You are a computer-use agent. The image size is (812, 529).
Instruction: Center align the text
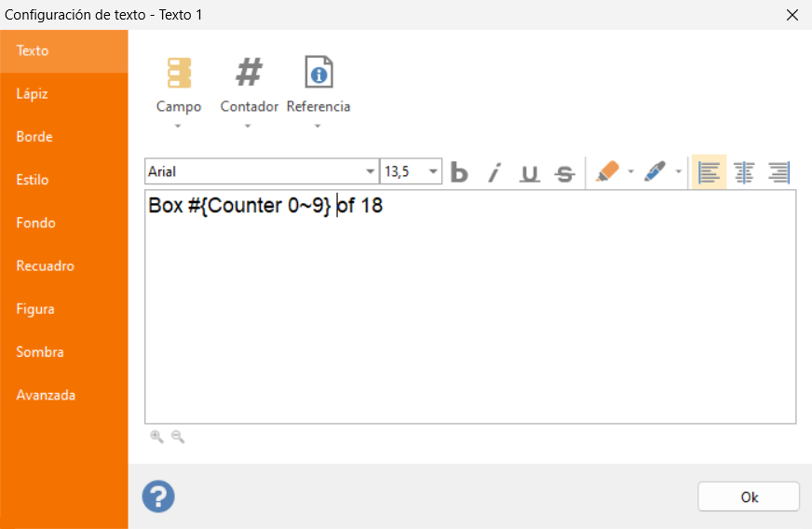click(x=744, y=172)
